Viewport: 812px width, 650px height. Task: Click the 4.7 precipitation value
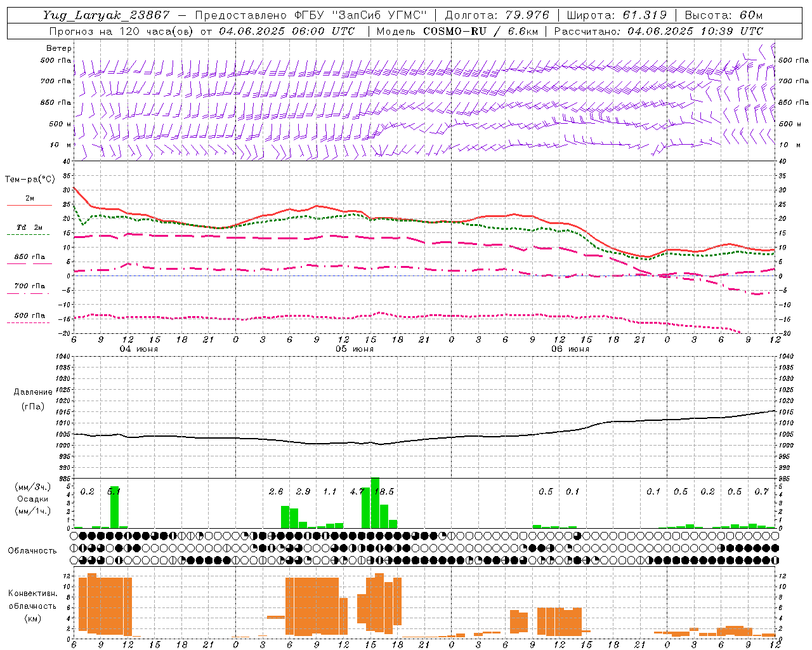[357, 491]
